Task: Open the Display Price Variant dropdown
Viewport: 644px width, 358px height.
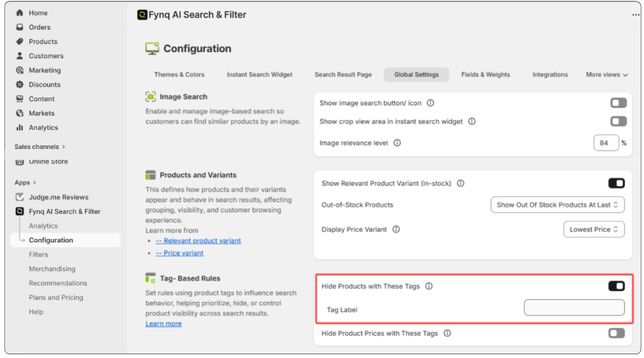Action: [x=594, y=230]
